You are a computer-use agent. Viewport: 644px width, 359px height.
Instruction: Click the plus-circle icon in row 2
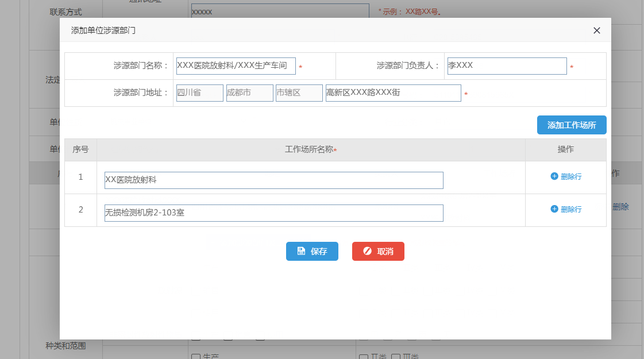[x=554, y=209]
